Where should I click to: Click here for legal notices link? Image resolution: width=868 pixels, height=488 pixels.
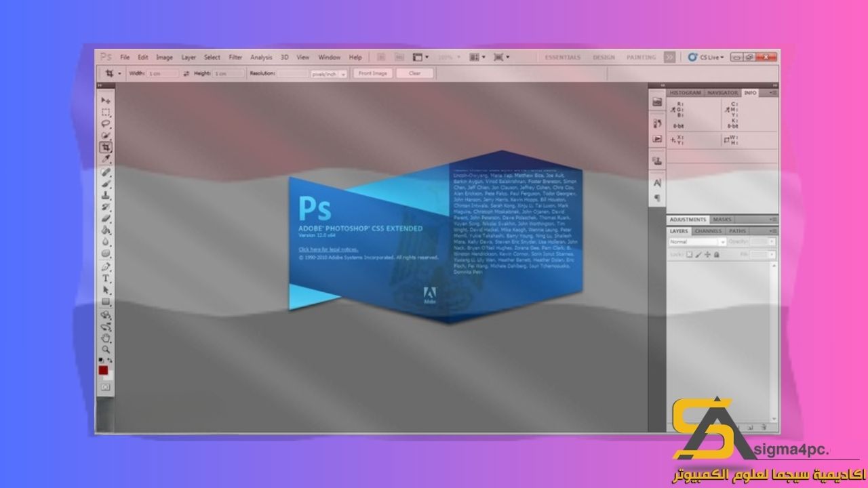328,249
